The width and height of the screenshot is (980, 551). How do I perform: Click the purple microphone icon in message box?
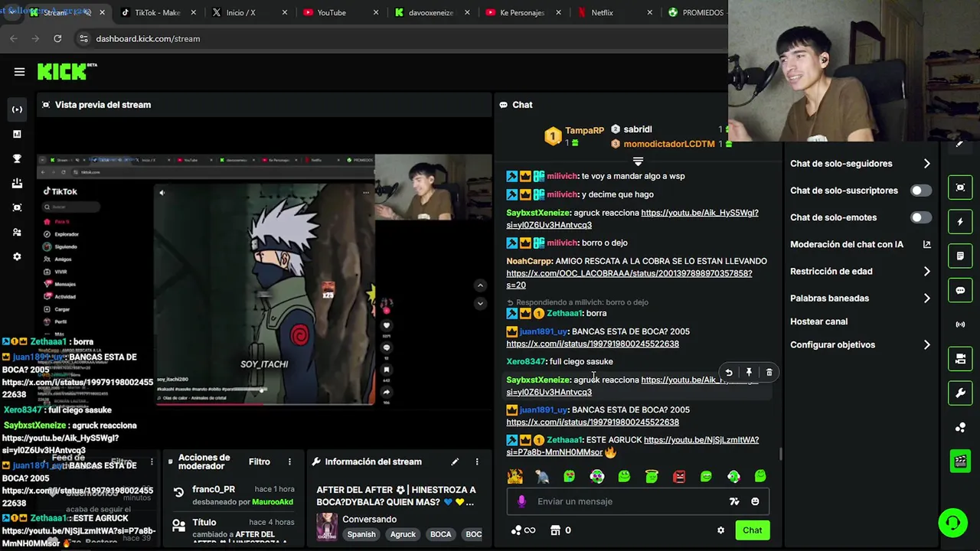pyautogui.click(x=521, y=501)
